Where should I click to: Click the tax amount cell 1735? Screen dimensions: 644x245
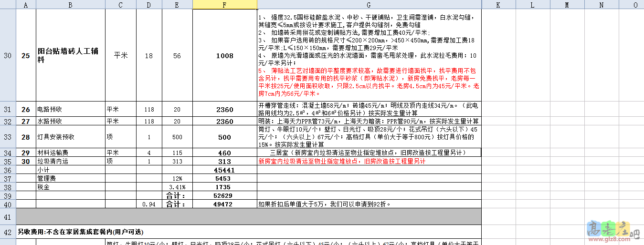click(x=225, y=187)
